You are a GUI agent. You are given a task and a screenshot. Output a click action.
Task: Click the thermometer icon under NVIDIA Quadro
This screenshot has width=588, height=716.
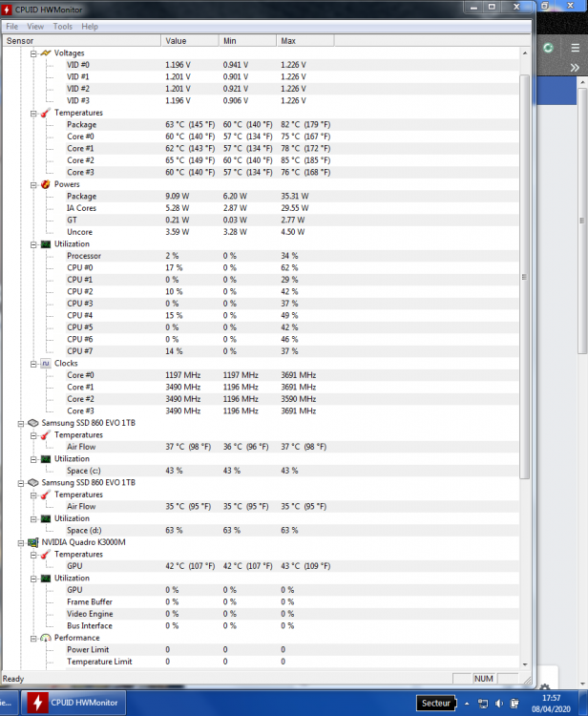46,555
